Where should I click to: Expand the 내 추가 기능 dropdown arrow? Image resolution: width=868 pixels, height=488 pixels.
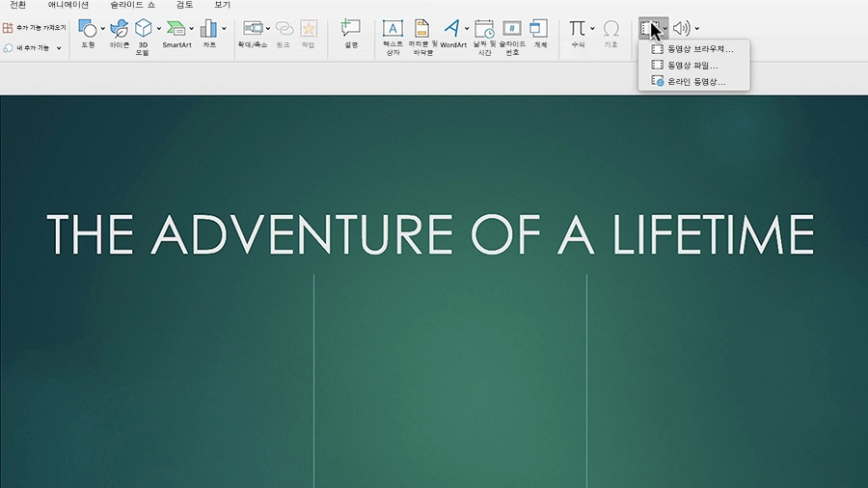pos(59,48)
